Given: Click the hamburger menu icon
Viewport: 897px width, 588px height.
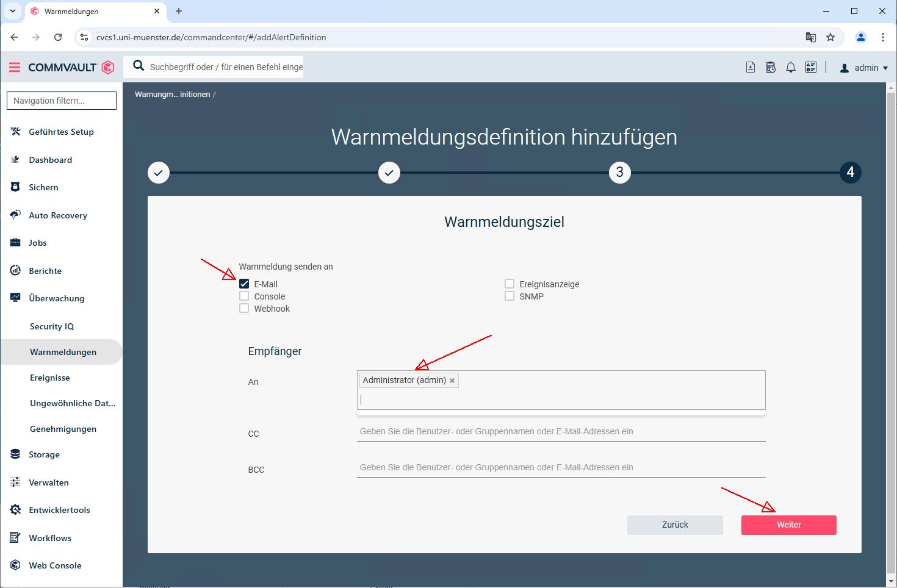Looking at the screenshot, I should [x=15, y=67].
